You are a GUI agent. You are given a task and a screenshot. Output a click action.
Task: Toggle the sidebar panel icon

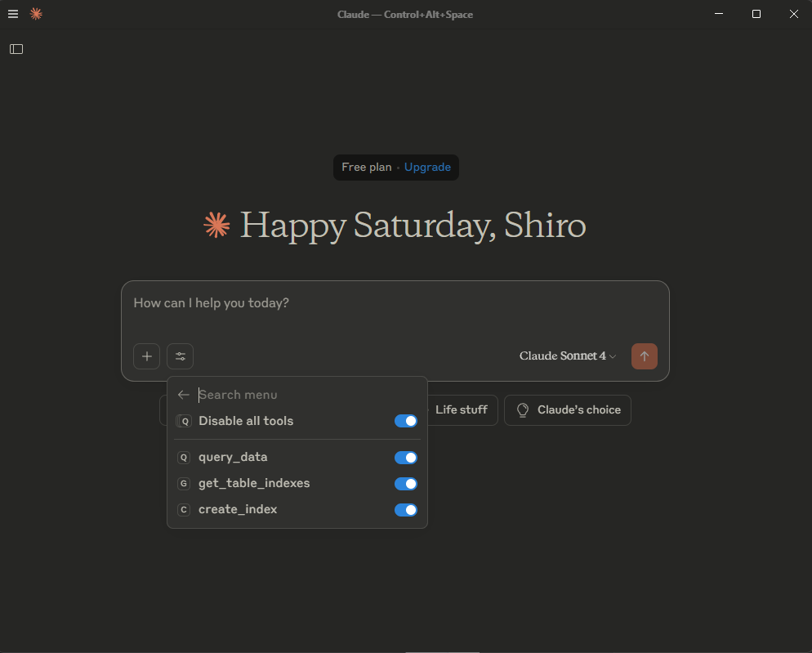click(x=16, y=49)
